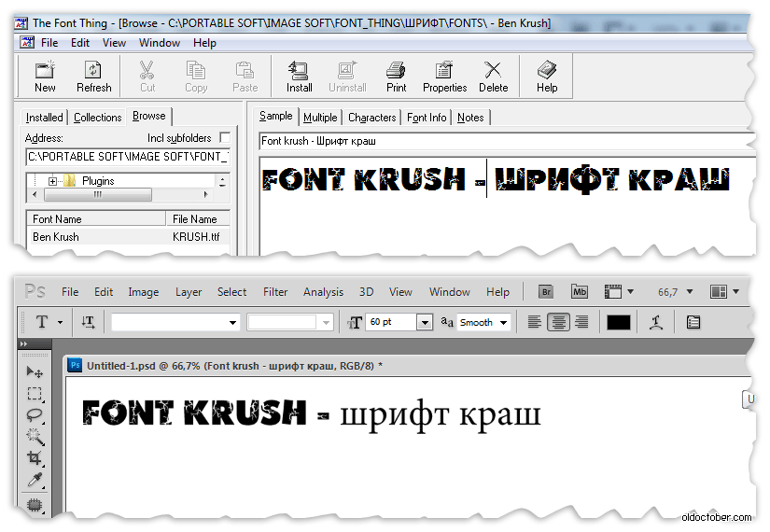Switch to the Characters tab

371,118
